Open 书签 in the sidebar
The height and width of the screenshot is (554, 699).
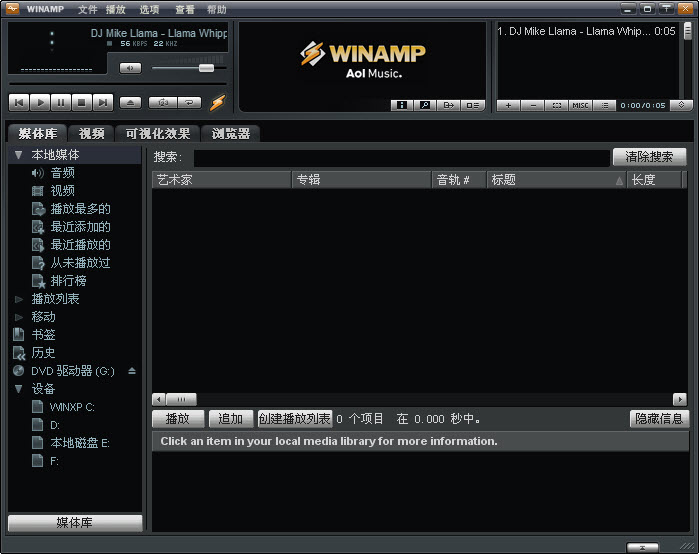43,335
